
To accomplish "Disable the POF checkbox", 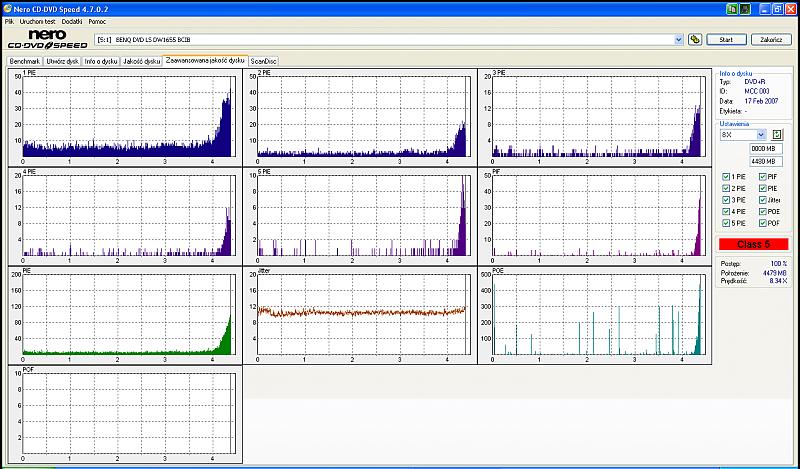I will click(x=762, y=223).
